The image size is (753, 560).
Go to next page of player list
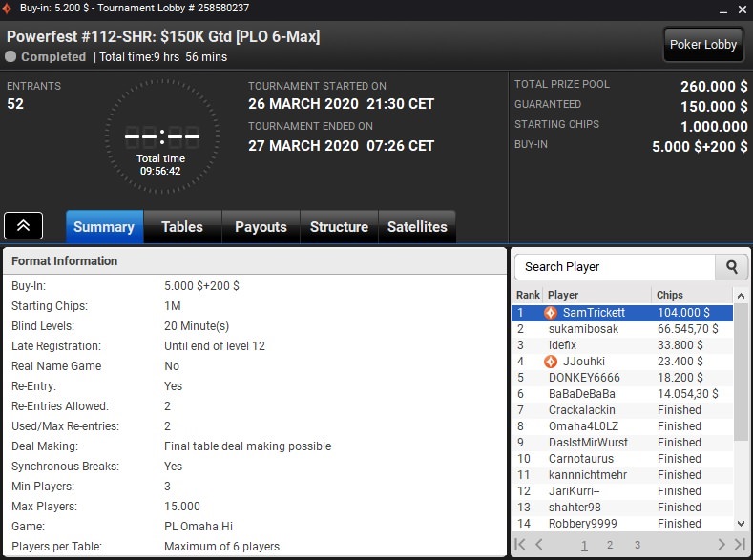[722, 544]
